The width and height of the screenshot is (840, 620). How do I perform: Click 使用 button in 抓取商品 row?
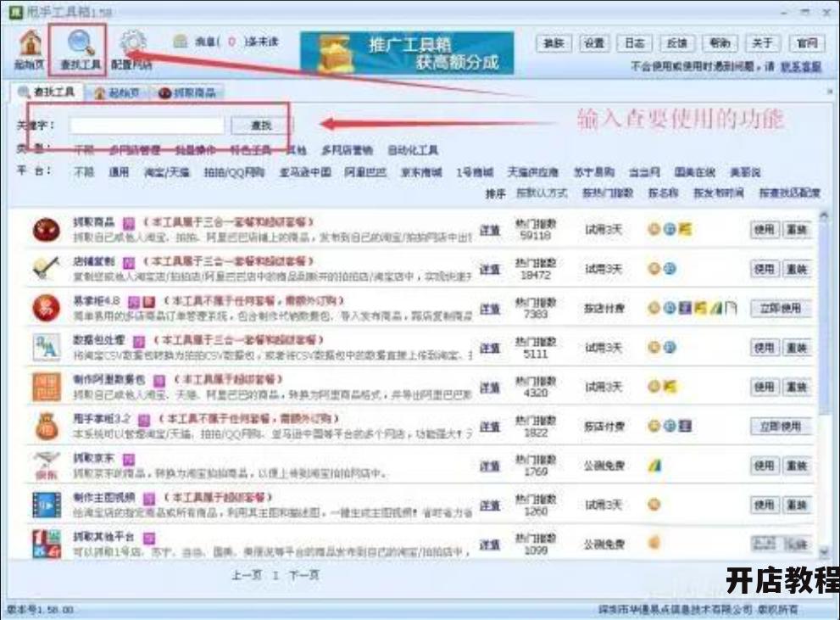pyautogui.click(x=765, y=230)
